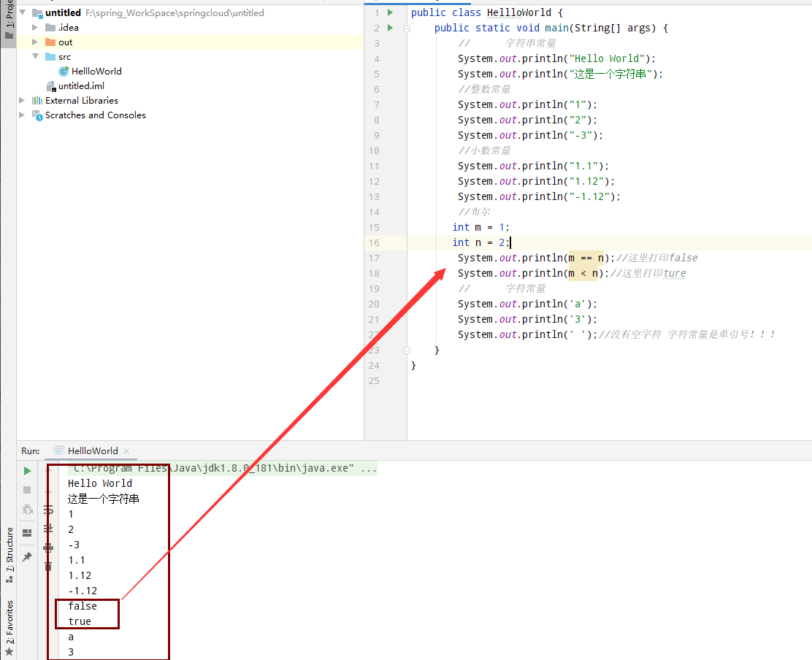Click the Restore Layout icon in Run panel
Image resolution: width=812 pixels, height=660 pixels.
pos(27,532)
